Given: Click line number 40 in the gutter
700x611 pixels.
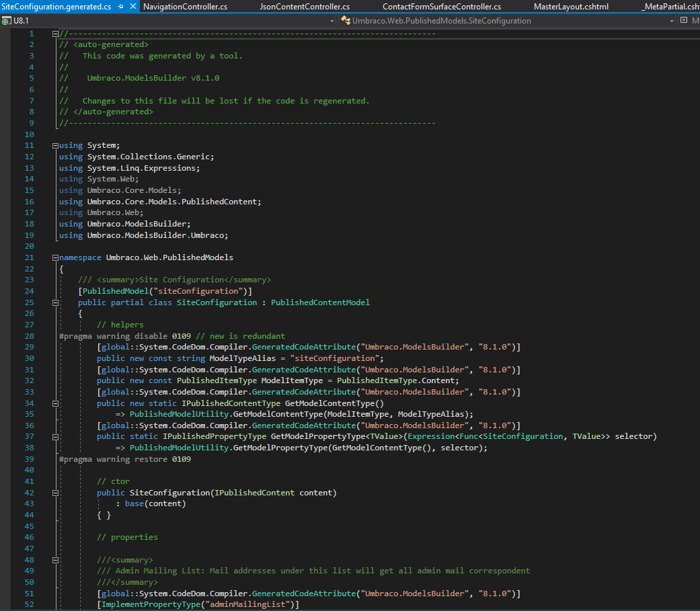Looking at the screenshot, I should click(x=29, y=470).
